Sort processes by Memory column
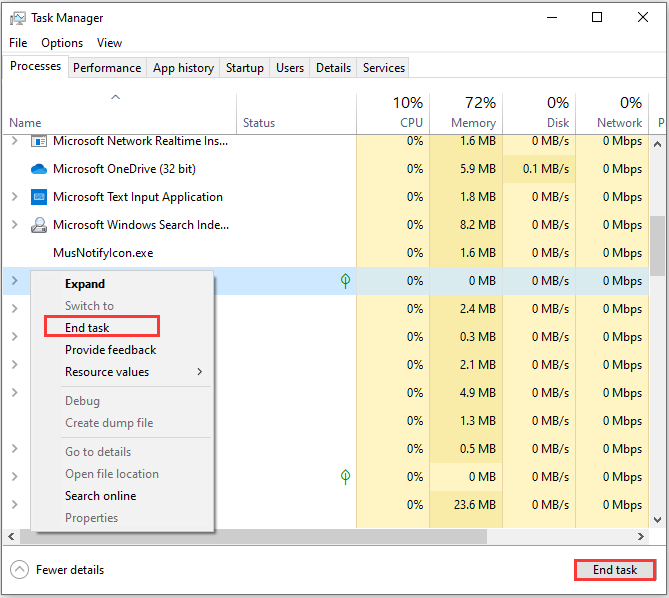The height and width of the screenshot is (598, 669). (x=473, y=122)
